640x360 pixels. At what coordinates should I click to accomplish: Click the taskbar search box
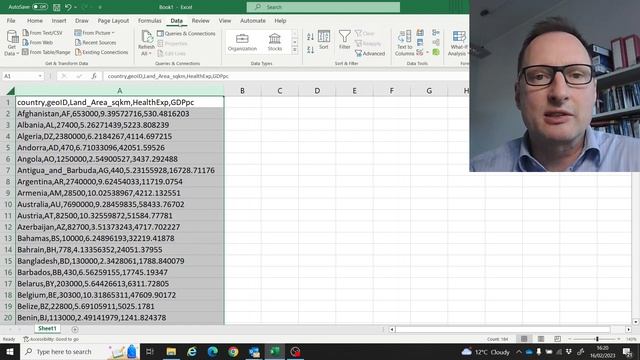pos(80,351)
